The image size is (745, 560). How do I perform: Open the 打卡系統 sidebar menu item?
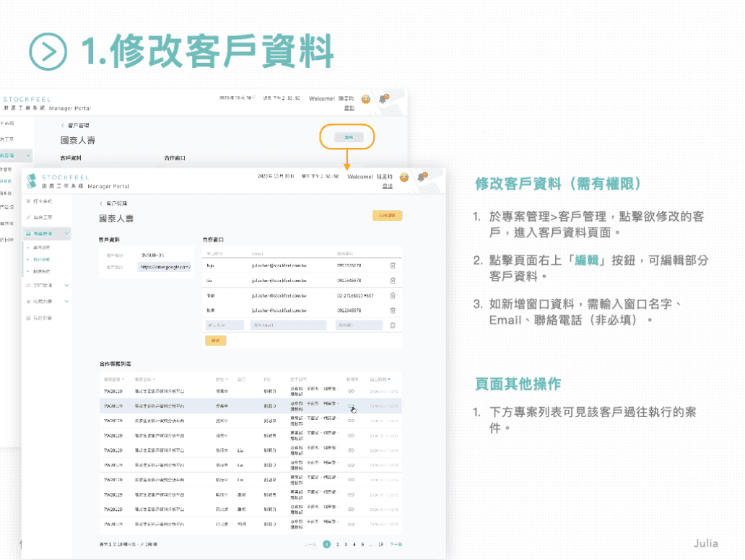(40, 201)
